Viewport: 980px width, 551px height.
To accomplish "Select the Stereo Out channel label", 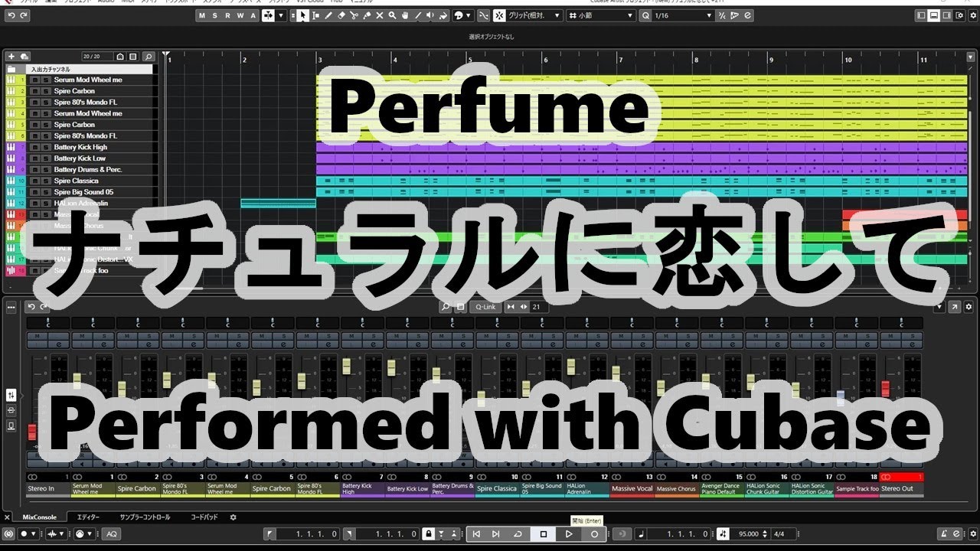I will coord(901,489).
